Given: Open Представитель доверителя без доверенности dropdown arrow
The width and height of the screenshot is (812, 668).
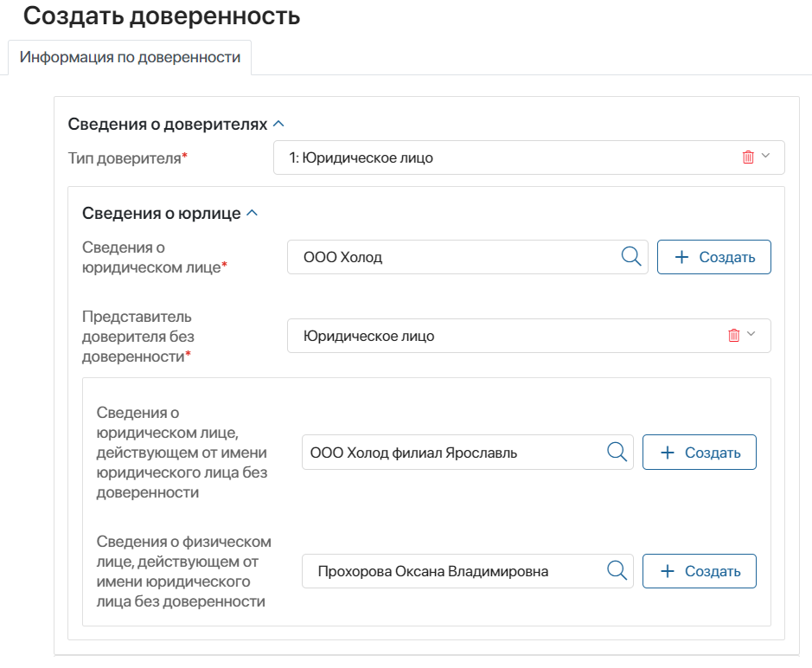Looking at the screenshot, I should [x=751, y=336].
